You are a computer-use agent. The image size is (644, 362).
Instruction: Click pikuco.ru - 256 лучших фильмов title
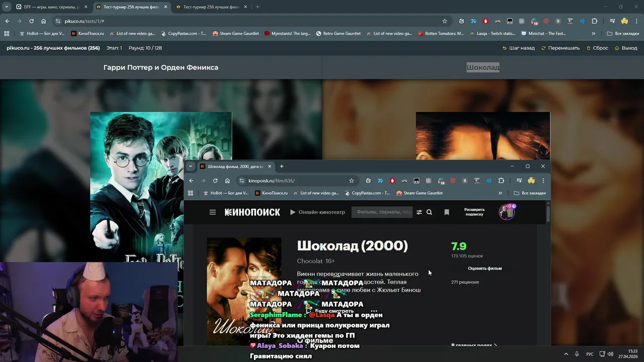(53, 48)
